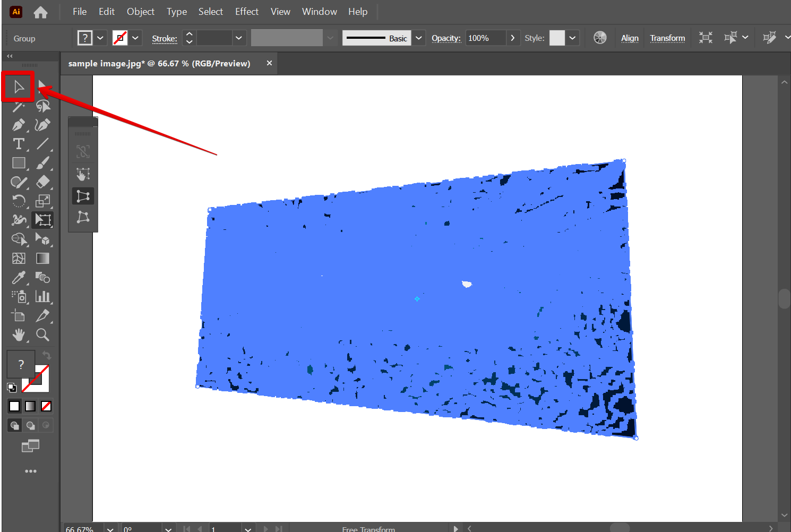Screen dimensions: 791x532
Task: Expand the Opacity slider arrow
Action: tap(512, 38)
